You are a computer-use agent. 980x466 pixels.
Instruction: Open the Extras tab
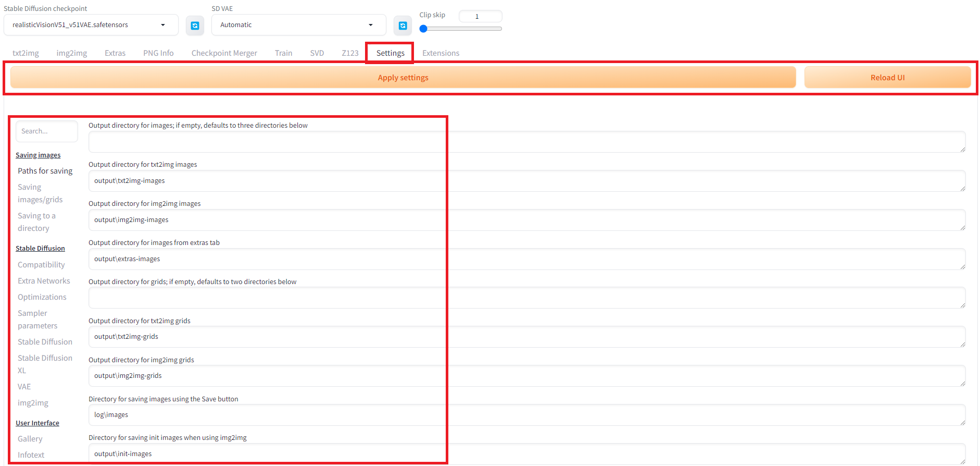tap(115, 53)
